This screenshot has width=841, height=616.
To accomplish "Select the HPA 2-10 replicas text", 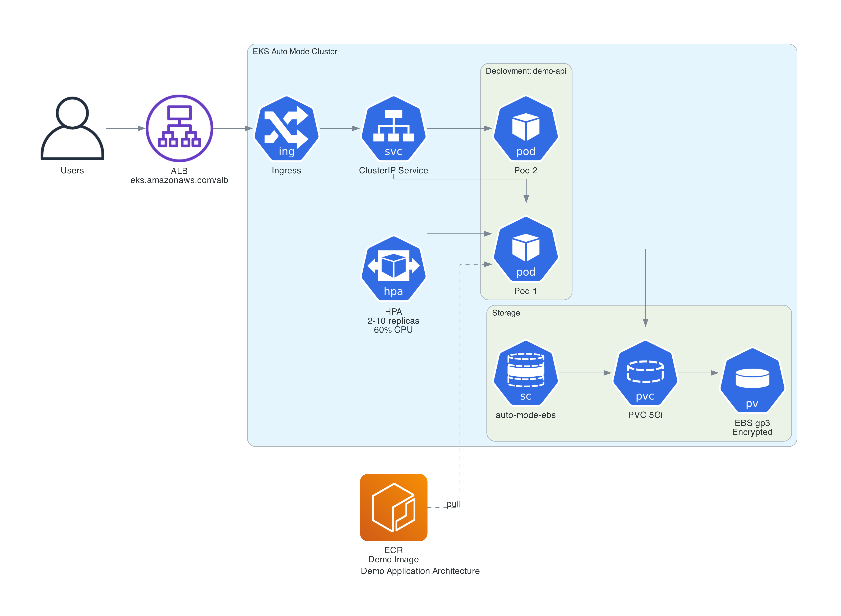I will [393, 321].
